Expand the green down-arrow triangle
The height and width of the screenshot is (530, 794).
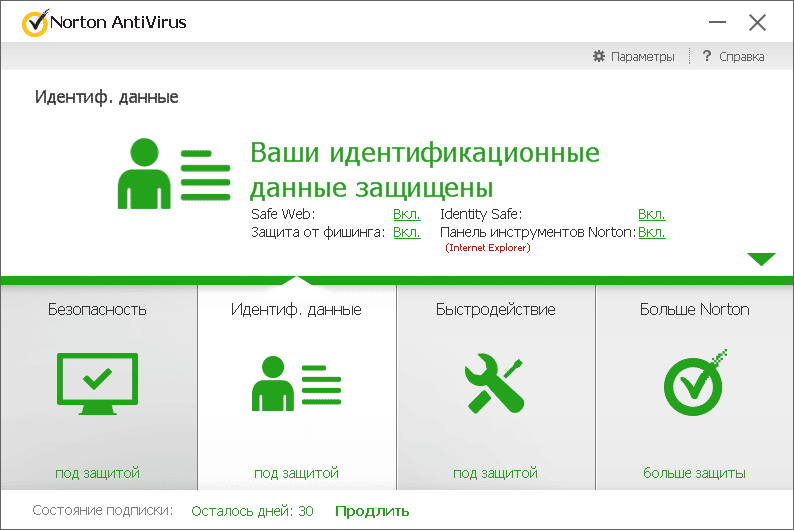(x=761, y=259)
